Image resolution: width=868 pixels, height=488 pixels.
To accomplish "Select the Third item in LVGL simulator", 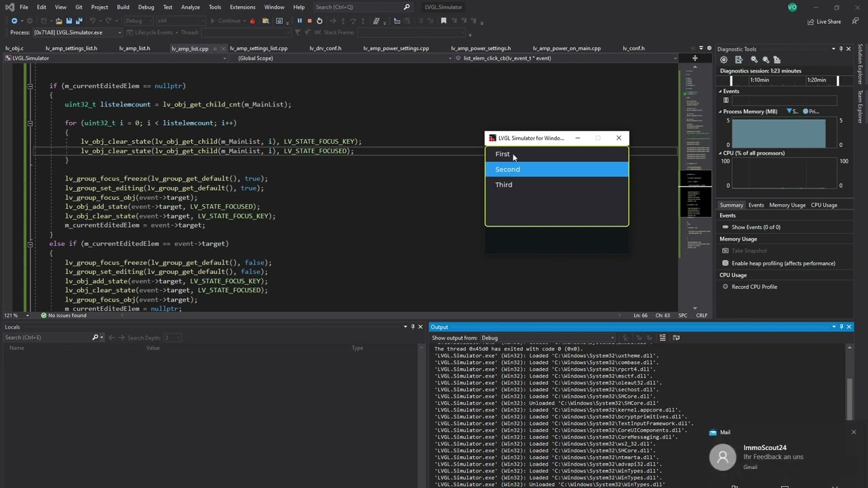I will (x=504, y=184).
